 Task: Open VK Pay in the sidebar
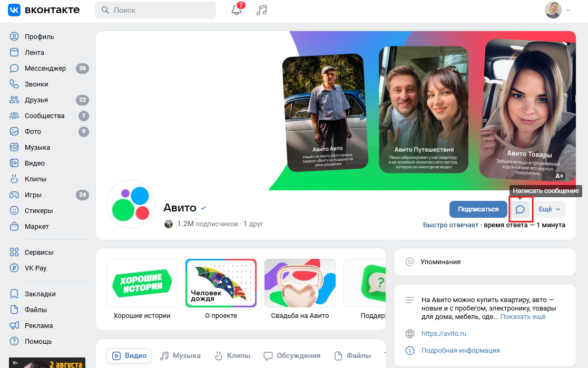coord(35,268)
